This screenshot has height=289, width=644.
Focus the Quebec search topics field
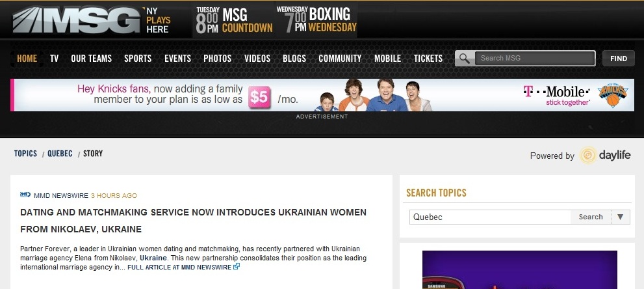490,217
